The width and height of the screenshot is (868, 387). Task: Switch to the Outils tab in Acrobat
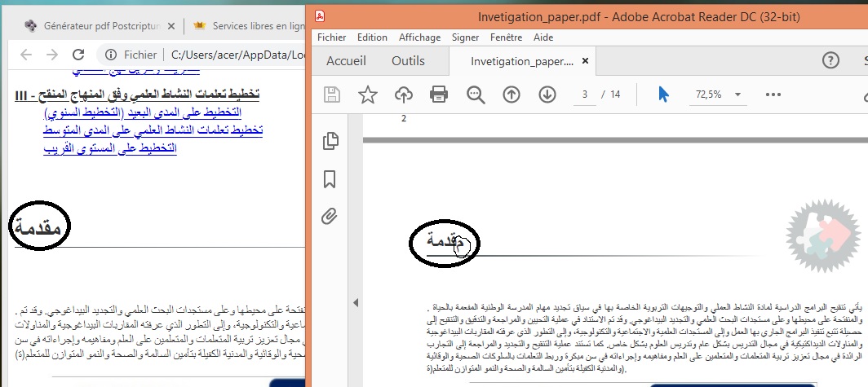pyautogui.click(x=408, y=61)
